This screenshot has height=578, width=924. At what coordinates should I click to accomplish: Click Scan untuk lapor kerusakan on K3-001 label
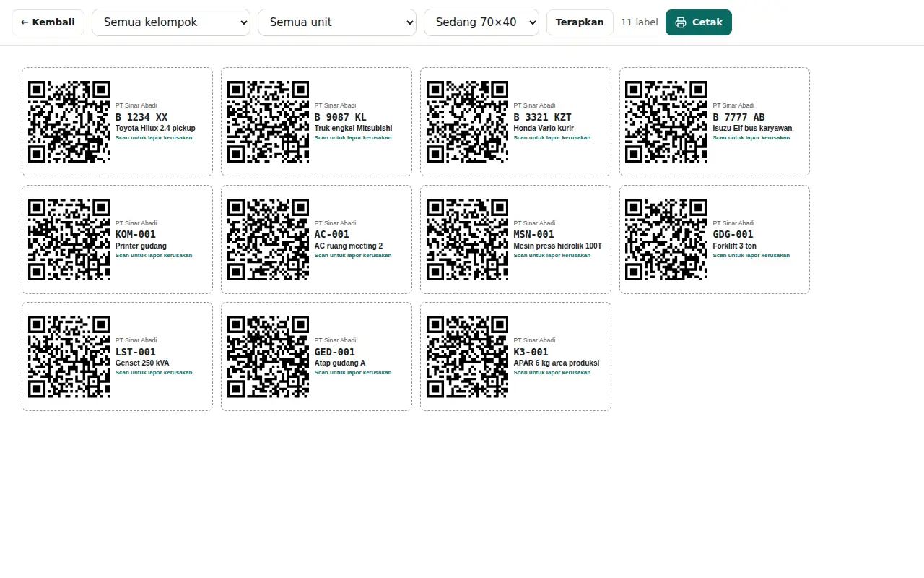click(552, 373)
